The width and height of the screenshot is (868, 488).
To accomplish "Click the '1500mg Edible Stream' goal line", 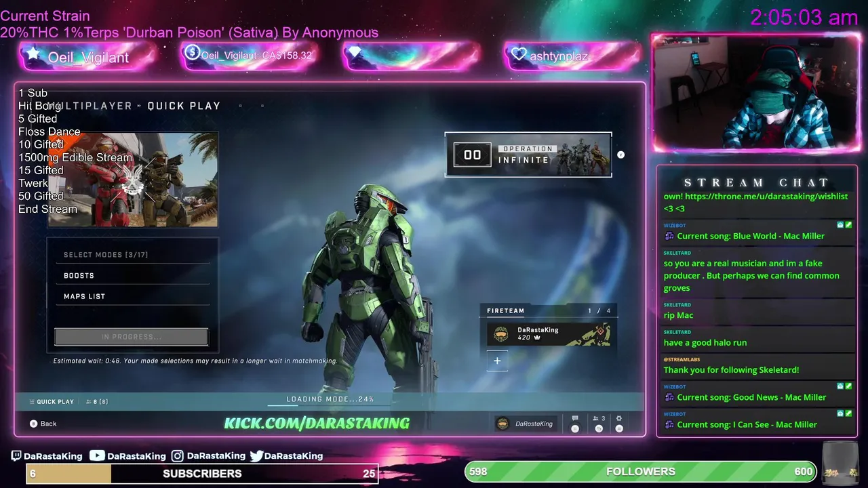I will (x=75, y=157).
